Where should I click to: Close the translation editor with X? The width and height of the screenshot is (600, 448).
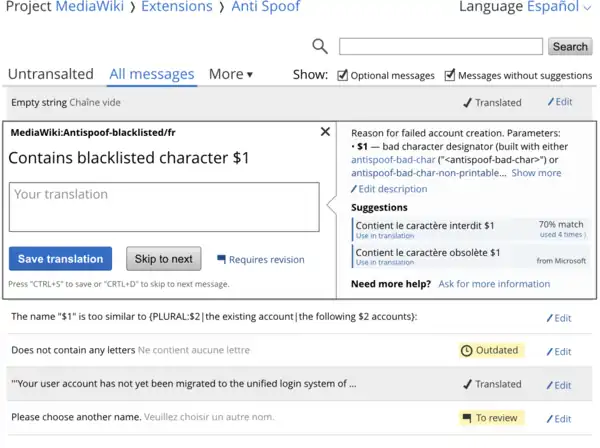coord(325,132)
